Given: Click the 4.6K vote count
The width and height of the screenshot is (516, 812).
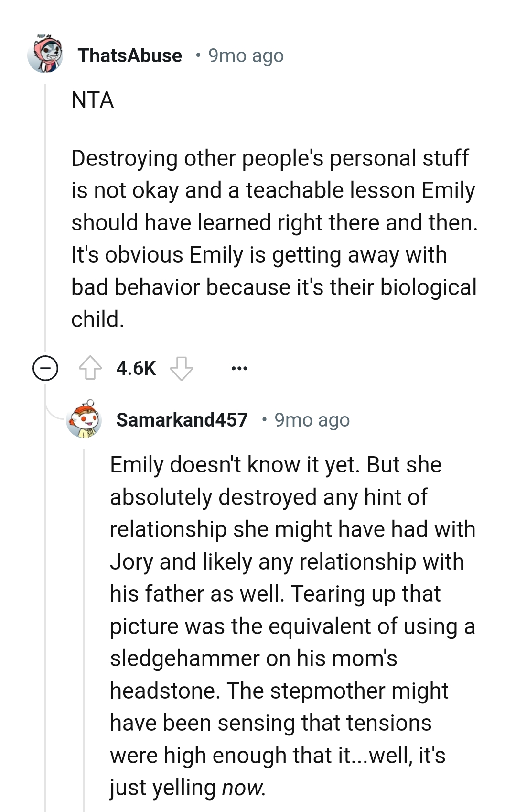Looking at the screenshot, I should click(135, 368).
